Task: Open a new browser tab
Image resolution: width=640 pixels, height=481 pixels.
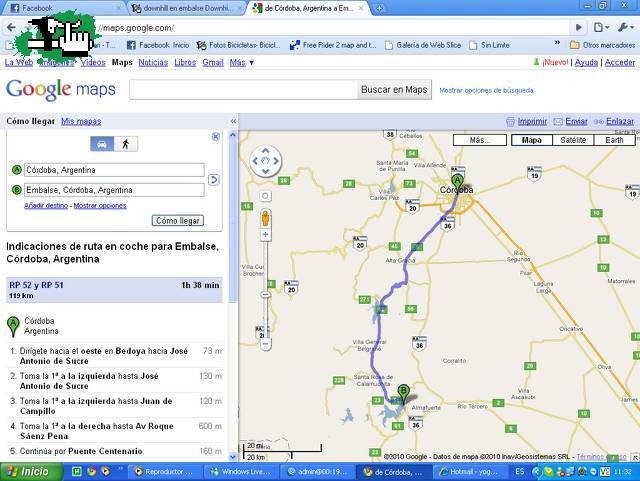Action: tap(379, 8)
